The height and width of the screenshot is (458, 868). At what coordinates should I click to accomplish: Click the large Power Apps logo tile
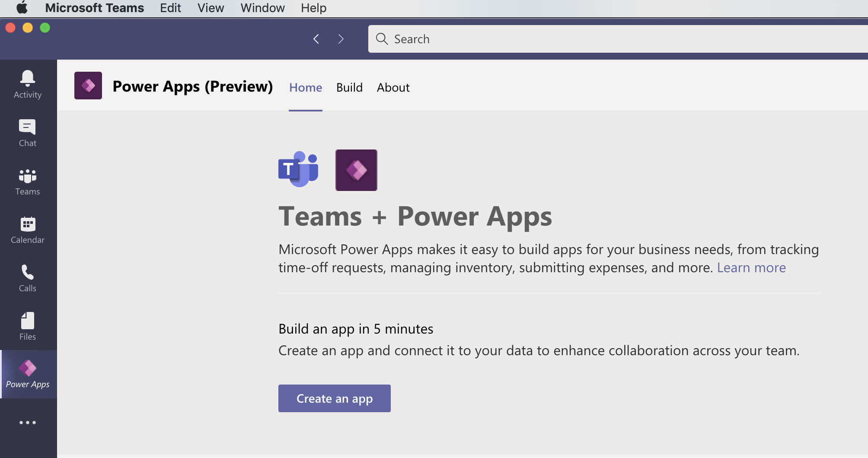click(356, 170)
